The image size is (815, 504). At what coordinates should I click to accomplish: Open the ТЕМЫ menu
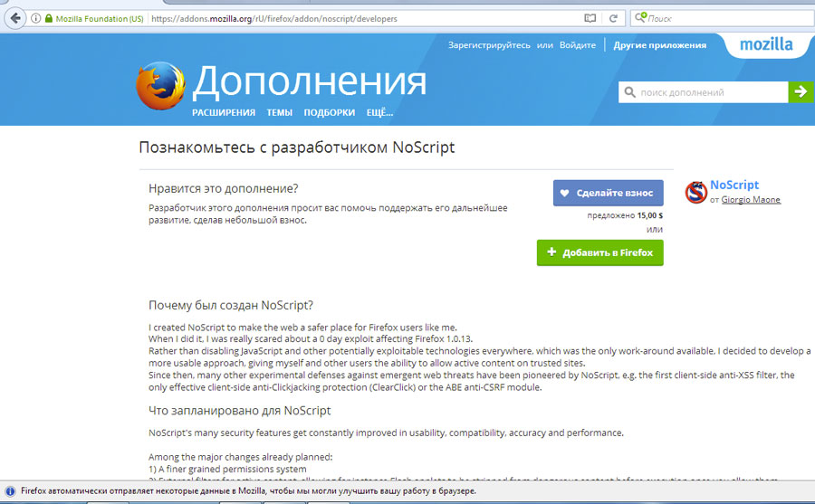point(280,113)
